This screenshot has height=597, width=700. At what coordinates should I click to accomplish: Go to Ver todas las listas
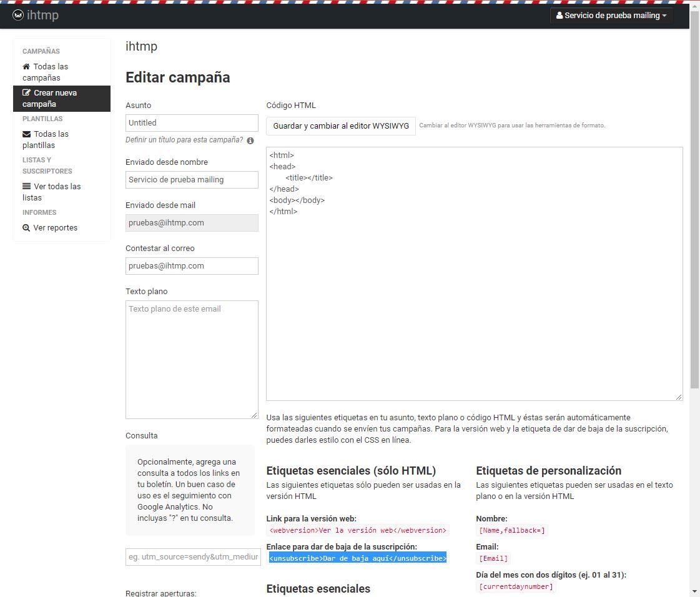(x=62, y=192)
